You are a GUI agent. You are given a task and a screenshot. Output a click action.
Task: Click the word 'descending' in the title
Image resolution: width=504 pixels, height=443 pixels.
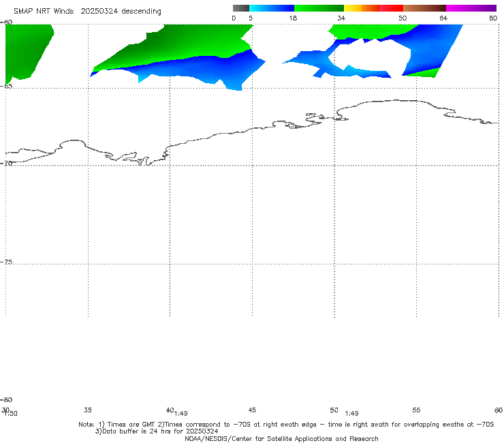point(141,12)
